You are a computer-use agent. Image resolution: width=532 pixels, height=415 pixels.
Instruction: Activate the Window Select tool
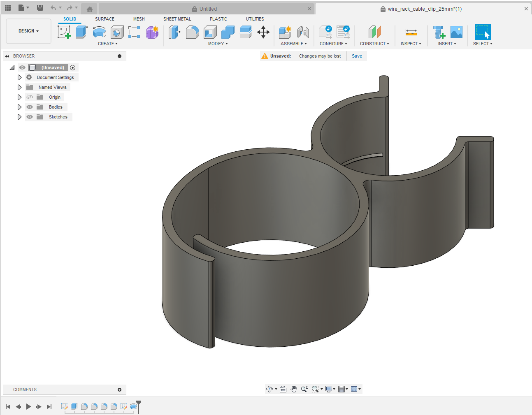[483, 32]
